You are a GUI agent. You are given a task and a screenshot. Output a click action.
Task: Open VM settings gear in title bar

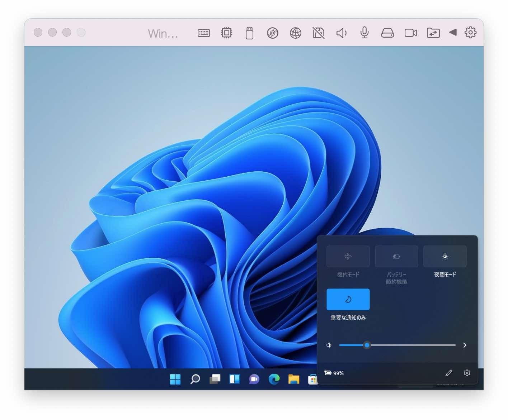[470, 32]
